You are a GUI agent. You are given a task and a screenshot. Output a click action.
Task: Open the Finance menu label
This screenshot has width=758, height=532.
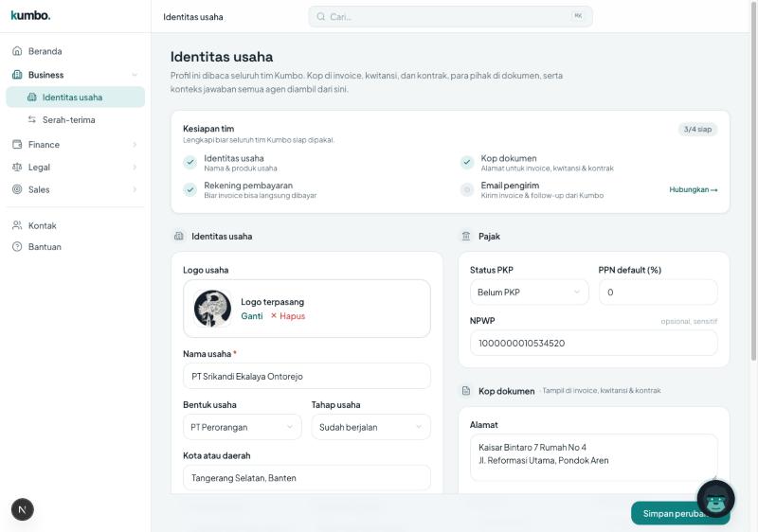(x=44, y=144)
